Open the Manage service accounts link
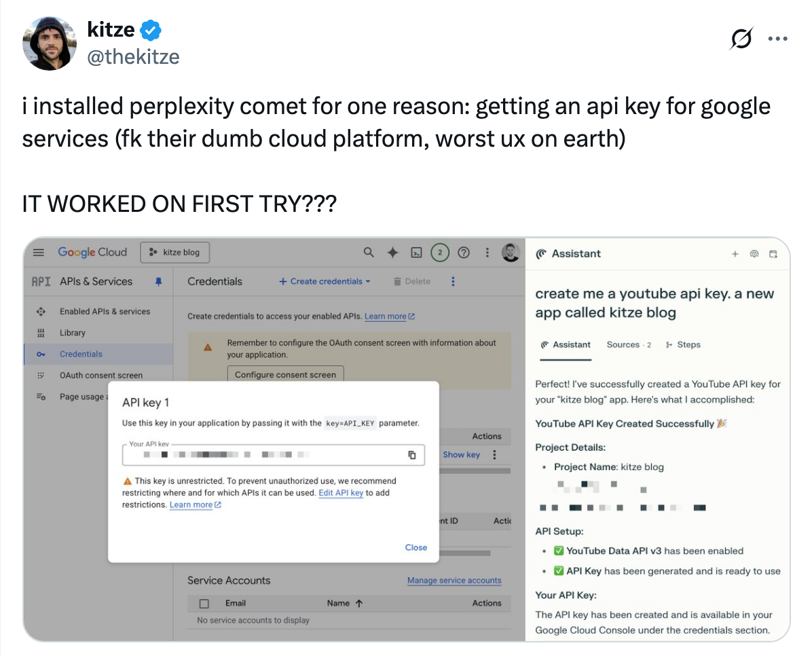This screenshot has height=656, width=812. pos(454,581)
